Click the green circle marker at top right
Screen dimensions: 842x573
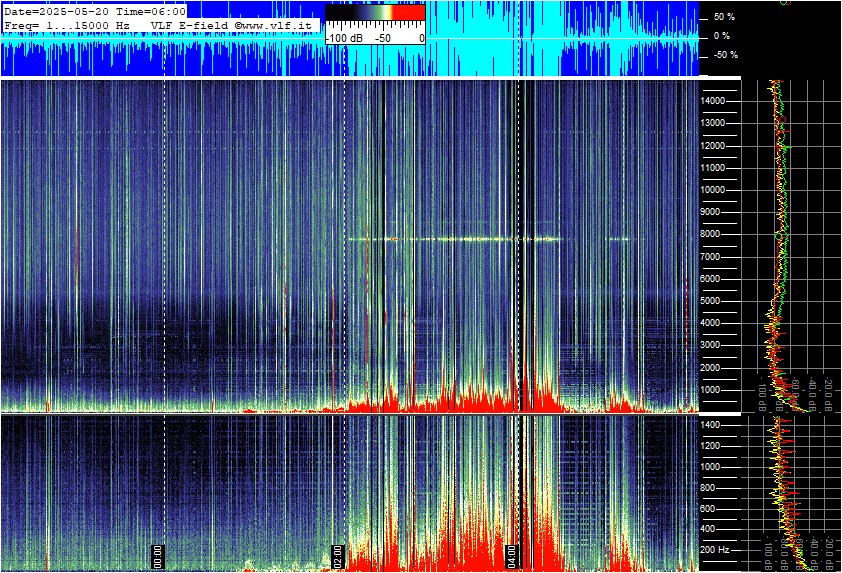pos(785,2)
